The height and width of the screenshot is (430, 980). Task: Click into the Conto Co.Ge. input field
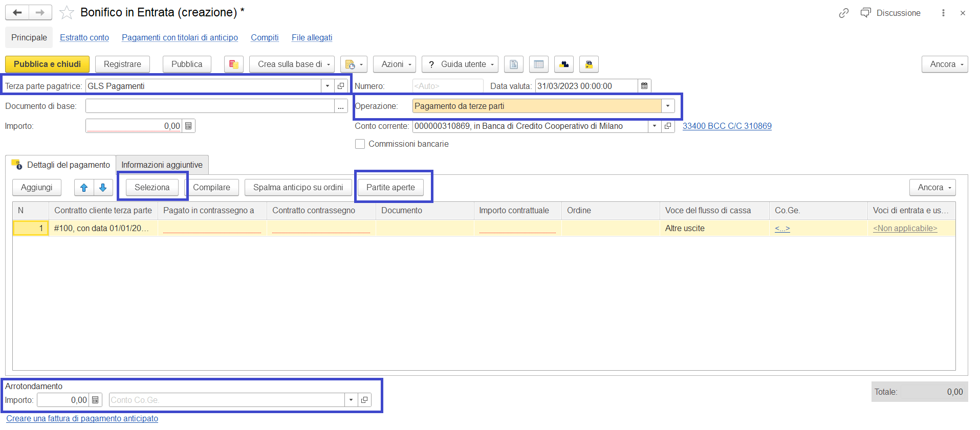pos(227,400)
